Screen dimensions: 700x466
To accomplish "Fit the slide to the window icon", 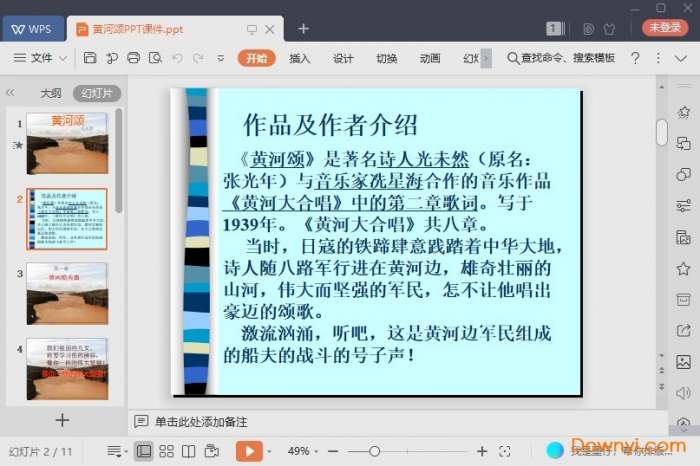I will (505, 452).
